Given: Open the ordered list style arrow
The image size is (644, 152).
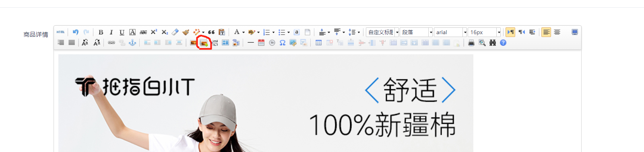Looking at the screenshot, I should click(273, 32).
